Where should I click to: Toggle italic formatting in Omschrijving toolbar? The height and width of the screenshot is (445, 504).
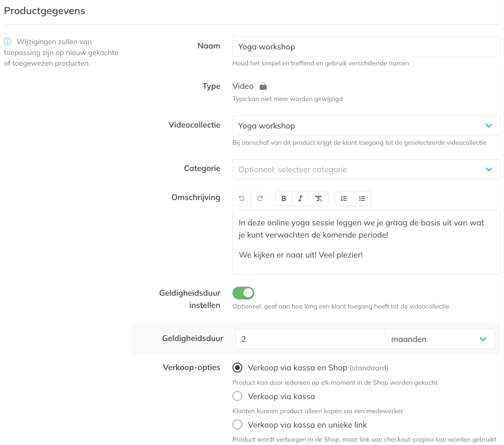[300, 198]
